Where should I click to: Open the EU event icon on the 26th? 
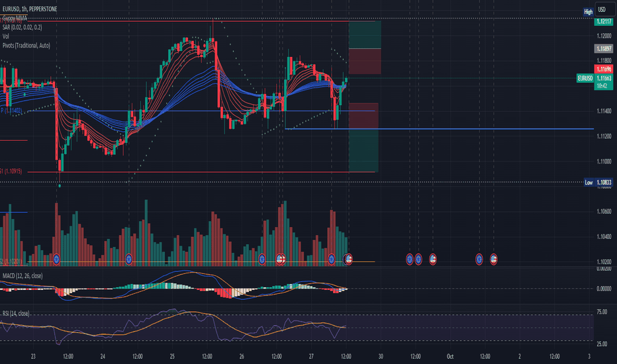[261, 259]
